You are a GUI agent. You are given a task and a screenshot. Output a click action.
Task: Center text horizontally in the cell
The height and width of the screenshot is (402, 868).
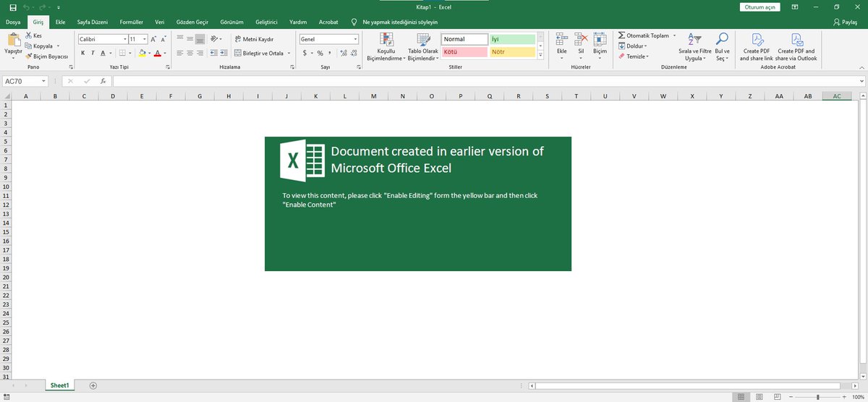click(x=190, y=53)
